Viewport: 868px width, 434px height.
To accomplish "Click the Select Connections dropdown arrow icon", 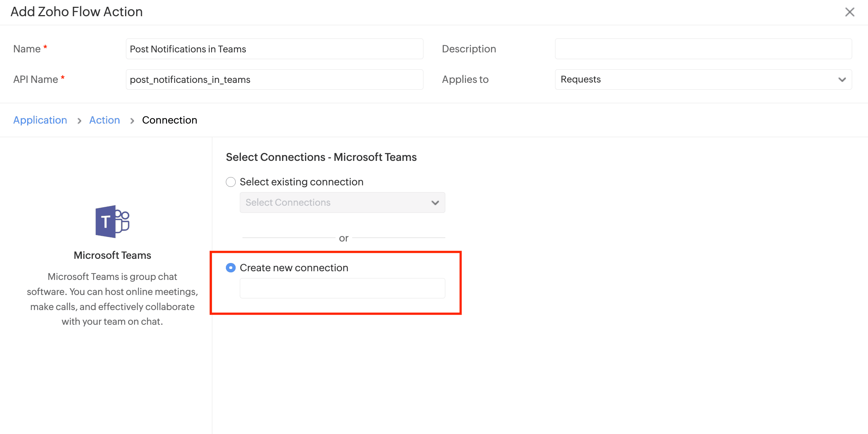I will point(435,203).
